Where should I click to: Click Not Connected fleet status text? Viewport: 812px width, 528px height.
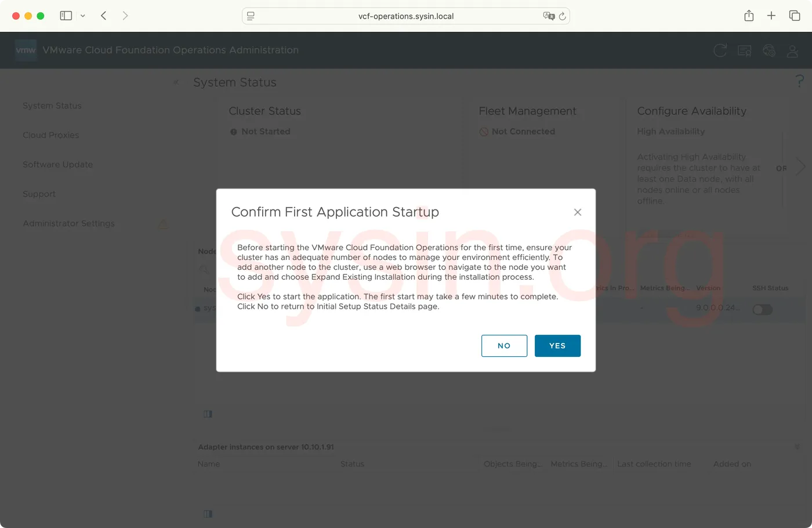(x=523, y=132)
